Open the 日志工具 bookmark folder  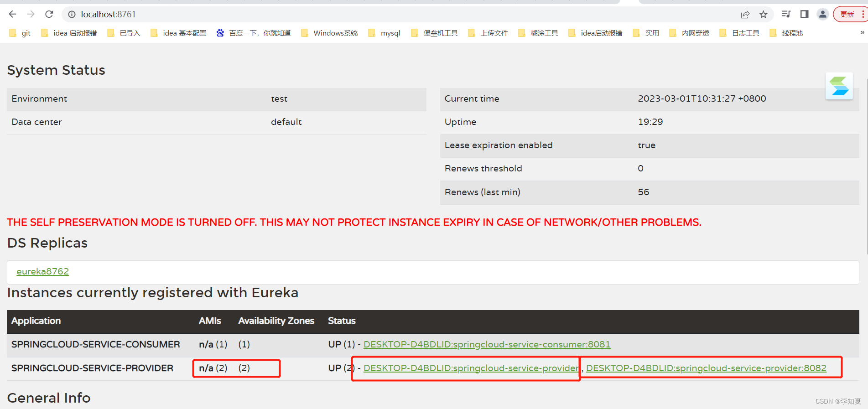point(739,33)
